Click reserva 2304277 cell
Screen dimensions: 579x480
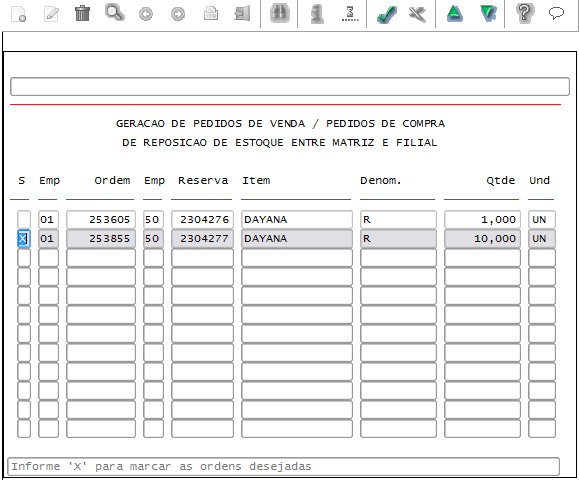pos(202,239)
